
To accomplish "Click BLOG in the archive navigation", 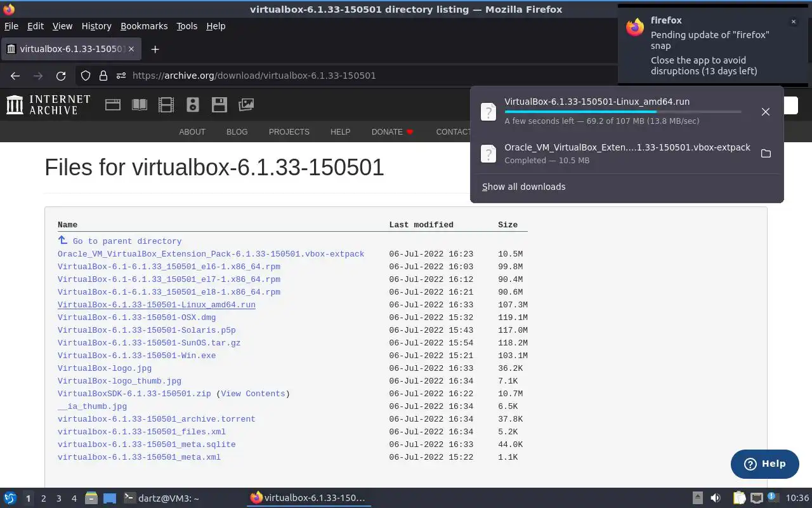I will point(237,131).
